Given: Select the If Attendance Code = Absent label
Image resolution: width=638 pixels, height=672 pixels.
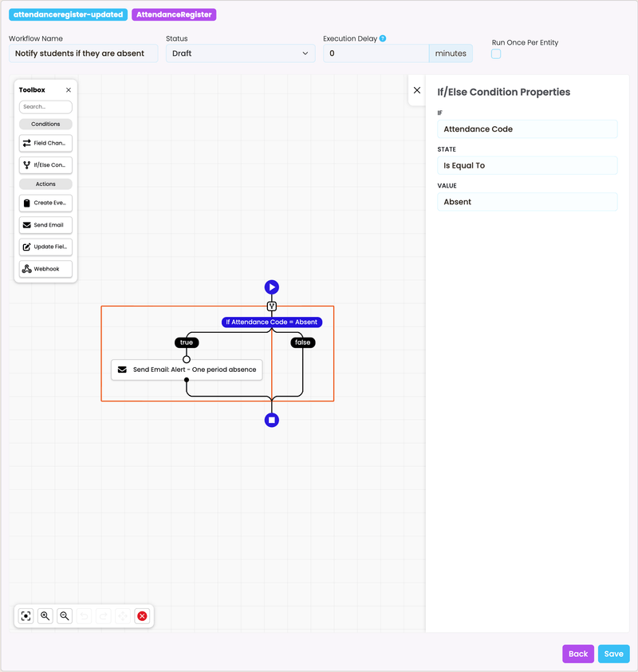Looking at the screenshot, I should 271,322.
